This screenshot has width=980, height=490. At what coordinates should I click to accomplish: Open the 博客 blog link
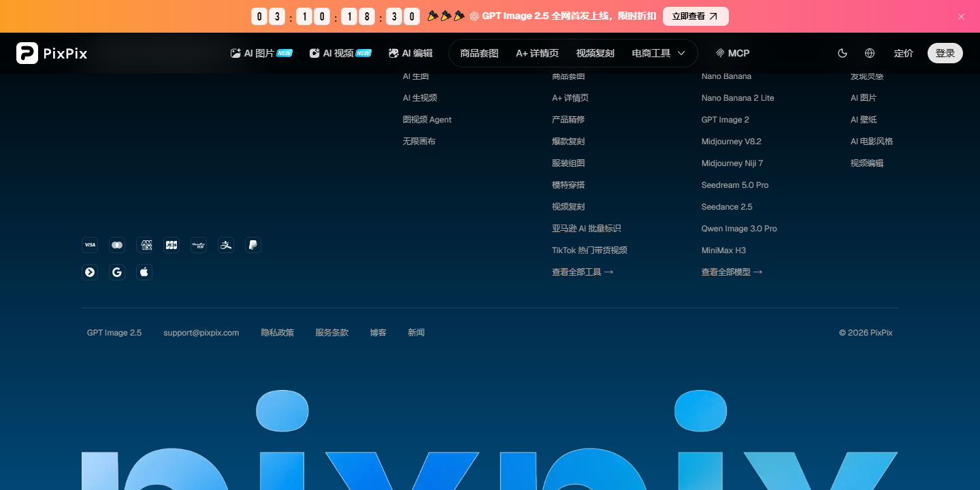[x=378, y=333]
